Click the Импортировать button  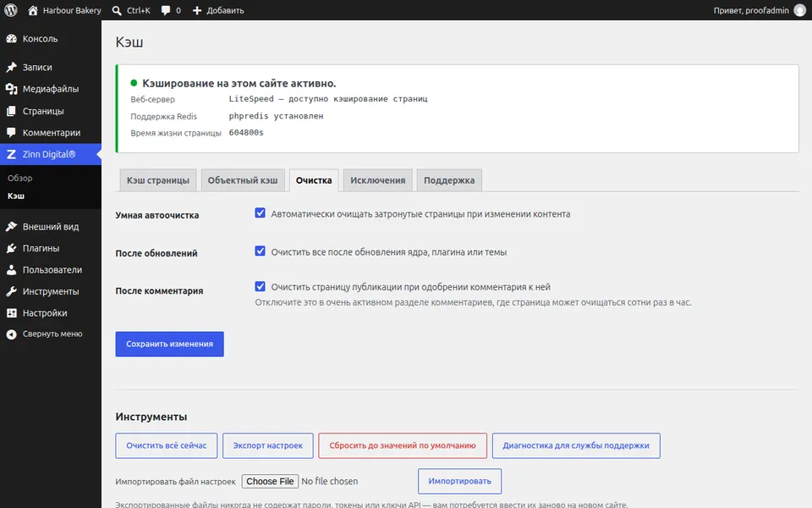[x=459, y=481]
